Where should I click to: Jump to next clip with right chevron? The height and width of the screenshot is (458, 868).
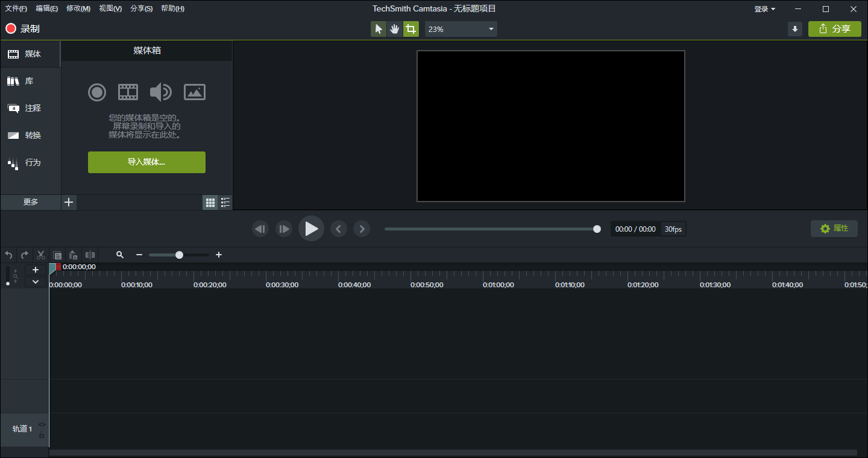tap(362, 229)
